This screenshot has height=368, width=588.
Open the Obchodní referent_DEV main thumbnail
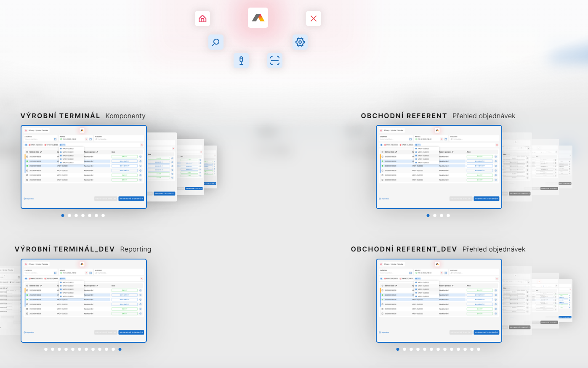439,301
